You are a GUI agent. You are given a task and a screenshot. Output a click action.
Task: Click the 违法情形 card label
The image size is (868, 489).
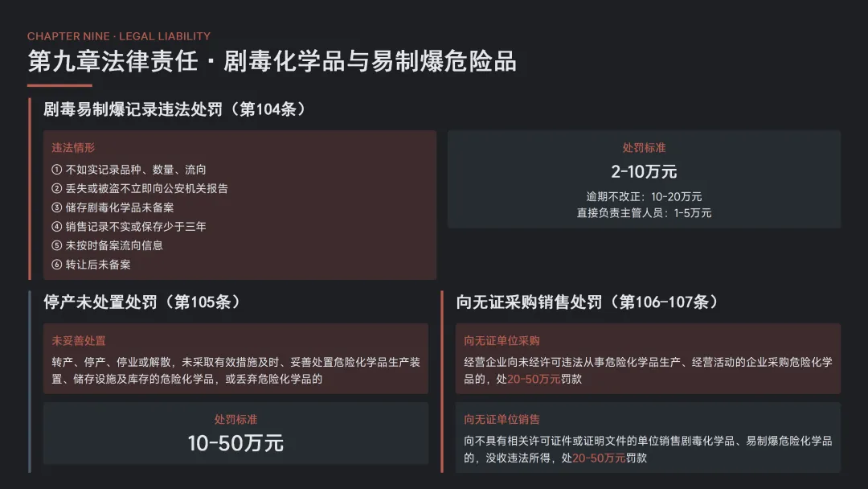click(x=73, y=148)
